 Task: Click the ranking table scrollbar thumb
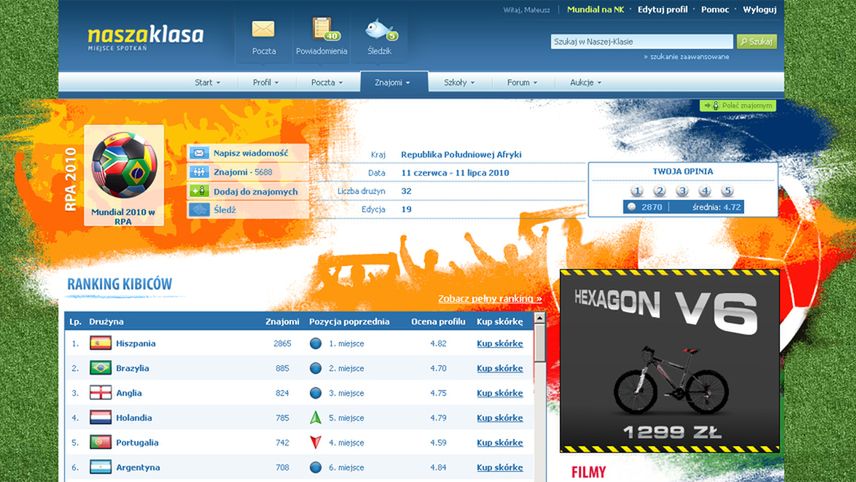539,343
